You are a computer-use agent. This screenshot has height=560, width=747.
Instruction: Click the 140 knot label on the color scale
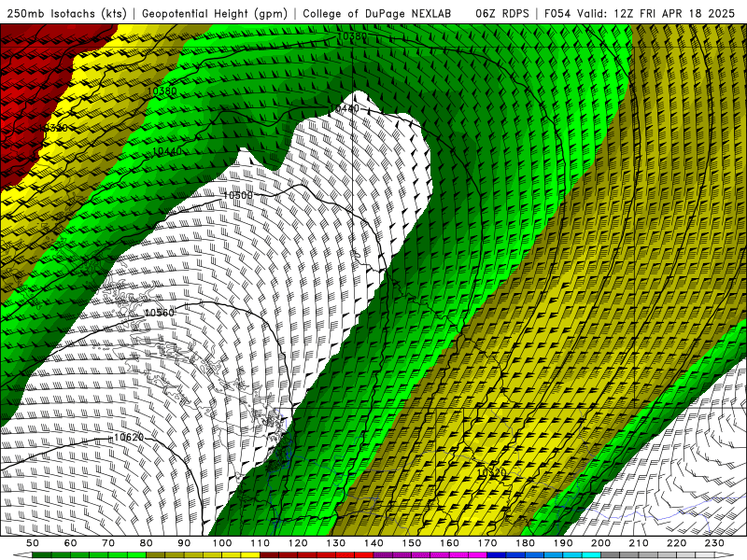374,543
